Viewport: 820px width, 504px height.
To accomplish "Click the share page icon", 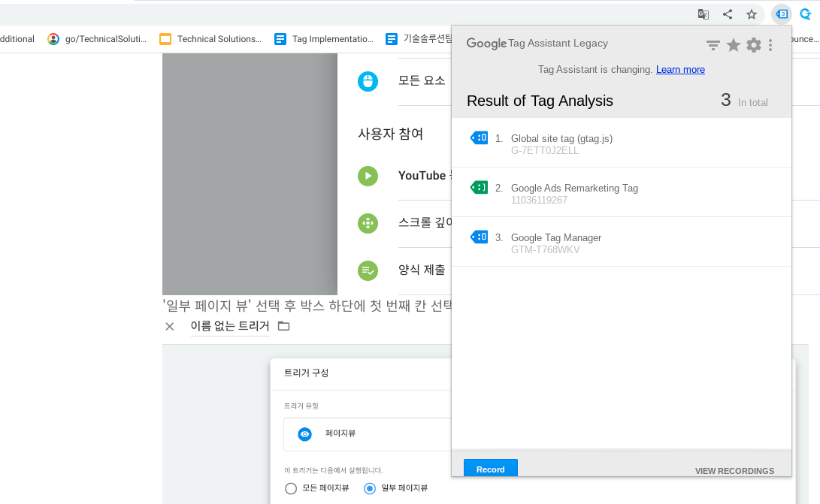I will point(728,14).
